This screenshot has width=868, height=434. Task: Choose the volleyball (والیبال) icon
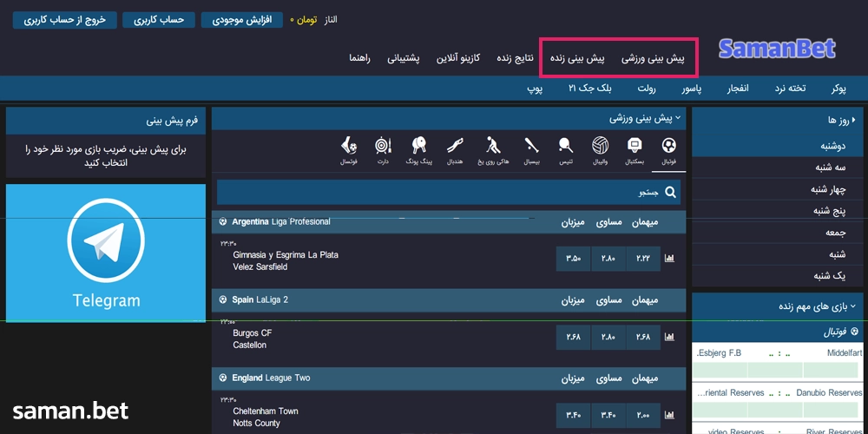[600, 149]
